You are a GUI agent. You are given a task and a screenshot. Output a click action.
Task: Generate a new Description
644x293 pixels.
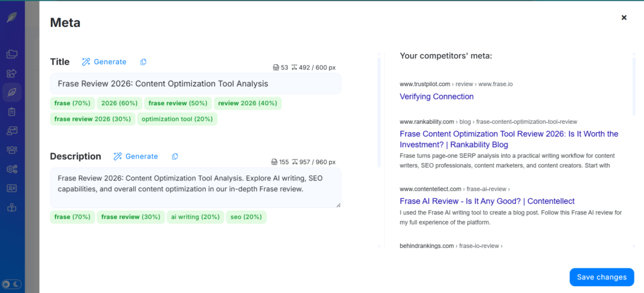(136, 157)
